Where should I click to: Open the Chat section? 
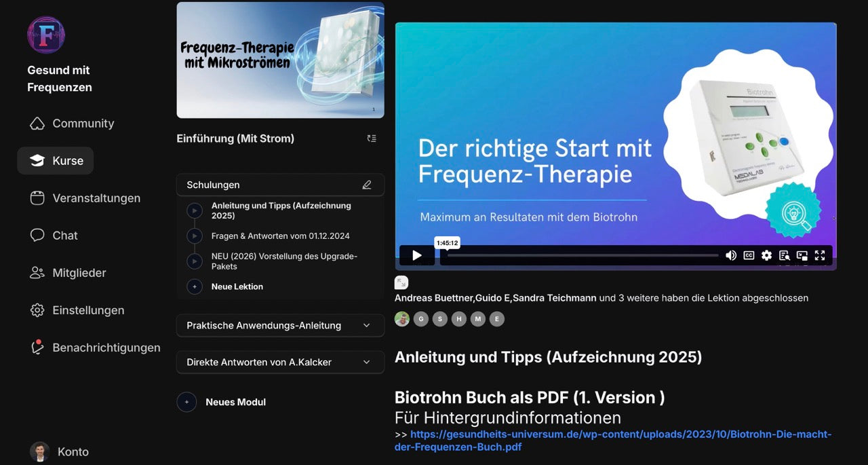(64, 235)
